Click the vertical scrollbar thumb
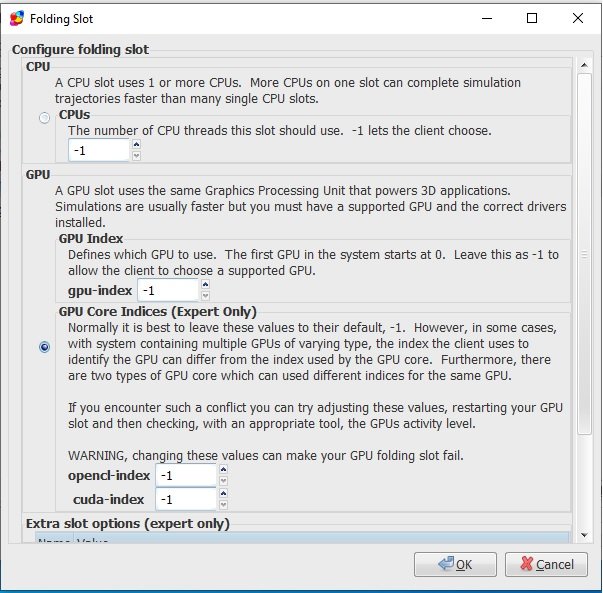 pos(585,254)
